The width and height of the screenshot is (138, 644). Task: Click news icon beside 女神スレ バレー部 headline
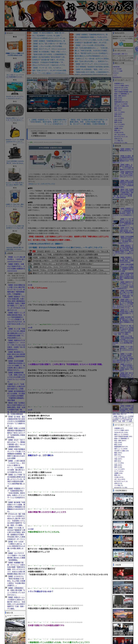72,59
